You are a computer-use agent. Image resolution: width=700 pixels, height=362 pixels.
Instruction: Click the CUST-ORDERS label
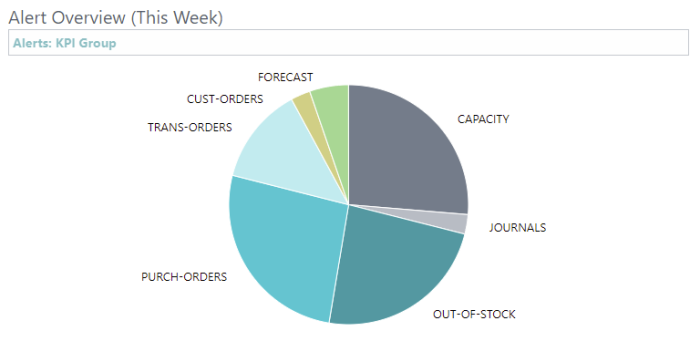pos(225,99)
